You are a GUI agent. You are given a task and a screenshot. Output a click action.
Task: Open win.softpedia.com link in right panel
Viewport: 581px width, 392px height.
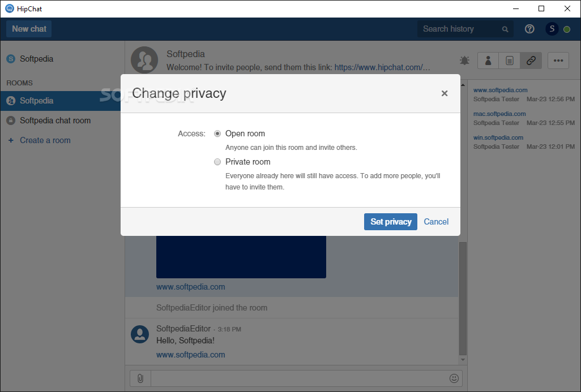498,137
